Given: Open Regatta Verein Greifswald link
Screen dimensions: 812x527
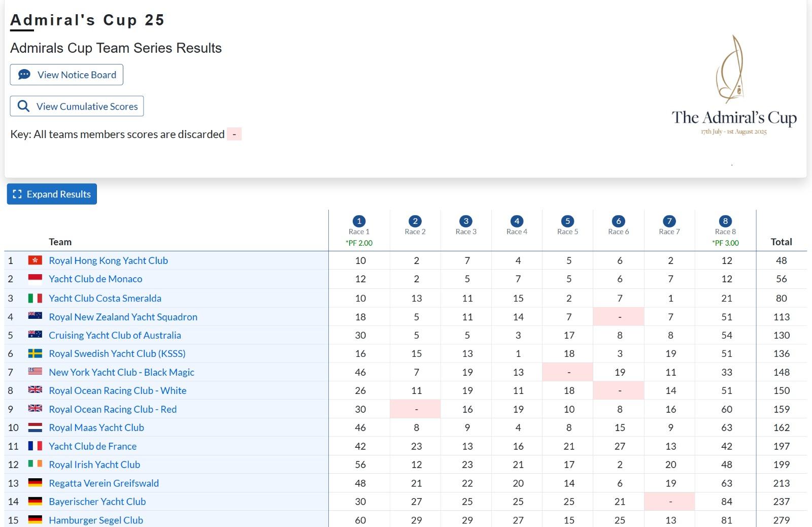Looking at the screenshot, I should point(104,483).
